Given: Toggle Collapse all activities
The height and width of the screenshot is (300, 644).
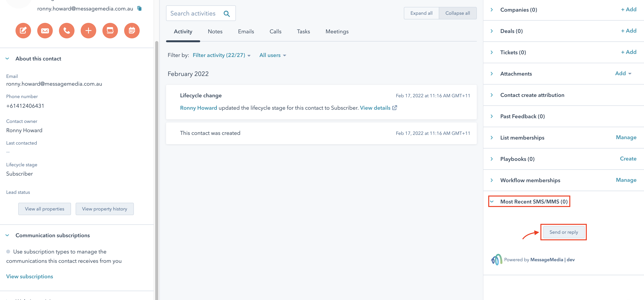Looking at the screenshot, I should point(458,13).
